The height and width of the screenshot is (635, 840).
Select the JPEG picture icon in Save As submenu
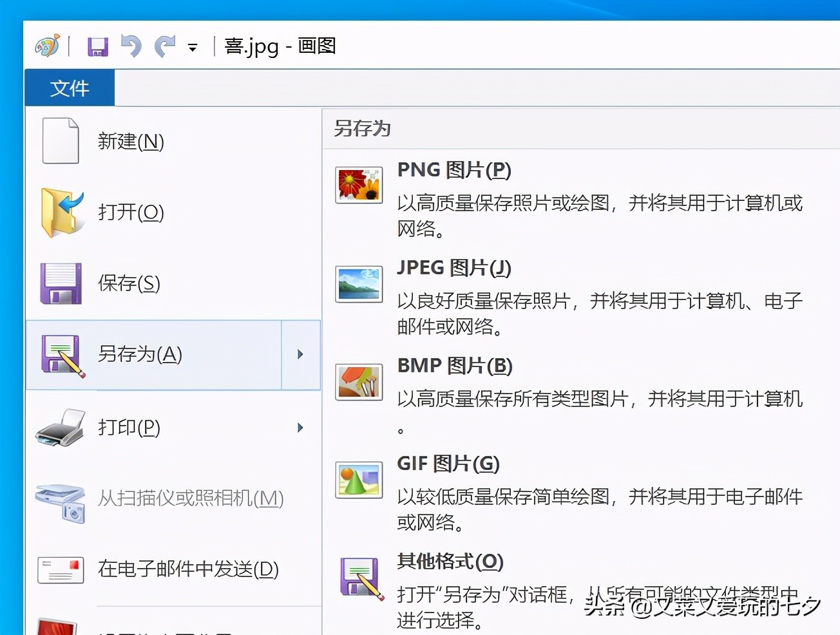pyautogui.click(x=358, y=283)
